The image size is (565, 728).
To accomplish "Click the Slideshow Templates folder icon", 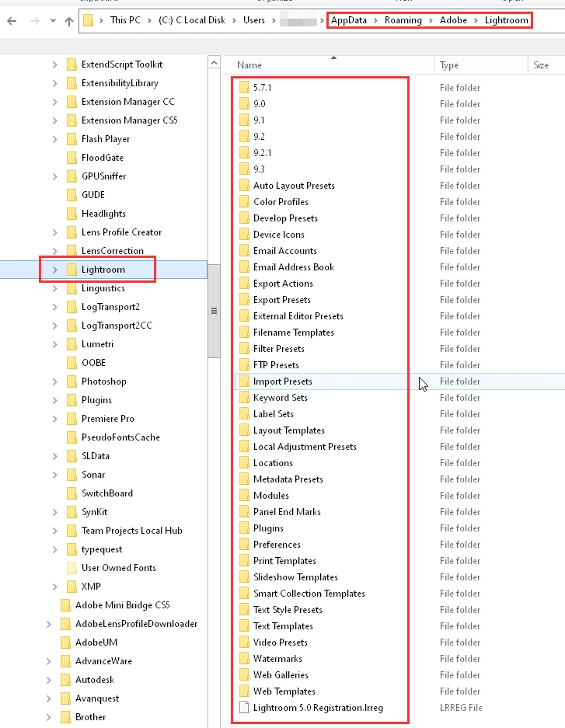I will click(x=244, y=576).
